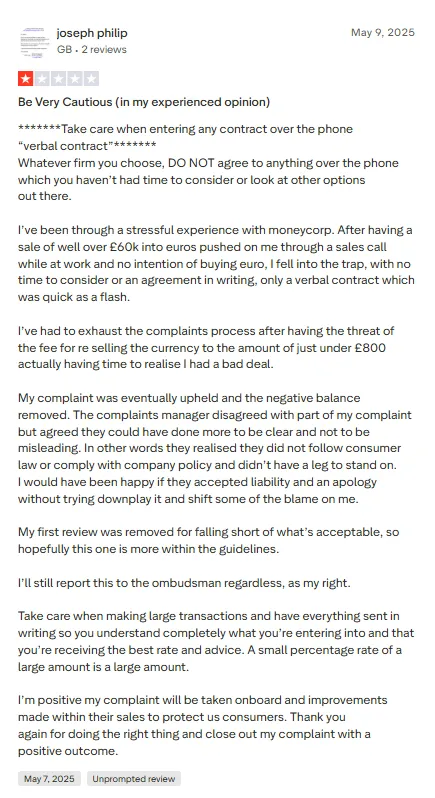The width and height of the screenshot is (435, 798).
Task: Select the 'Take care when making large transactions' paragraph
Action: 216,641
